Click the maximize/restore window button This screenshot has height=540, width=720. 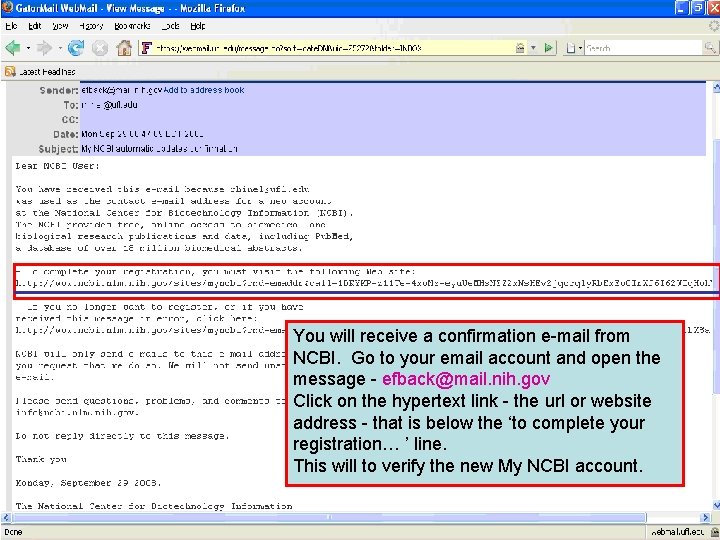coord(698,8)
